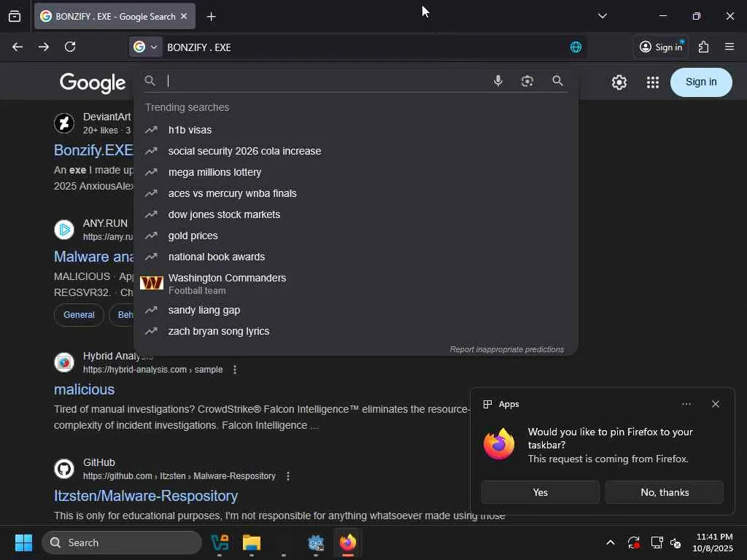Choose sandy liang gap suggestion
The image size is (747, 560).
coord(356,310)
